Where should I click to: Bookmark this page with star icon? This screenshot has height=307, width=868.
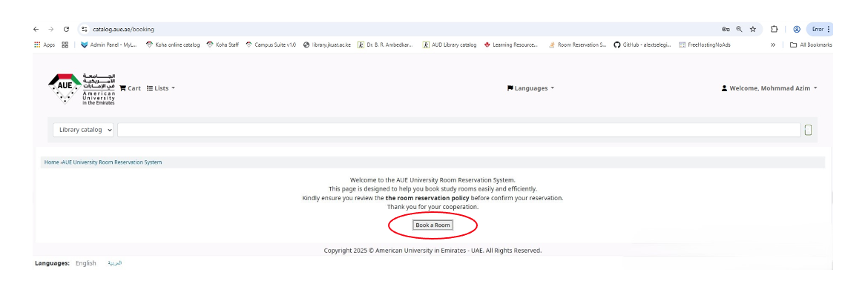(x=753, y=30)
